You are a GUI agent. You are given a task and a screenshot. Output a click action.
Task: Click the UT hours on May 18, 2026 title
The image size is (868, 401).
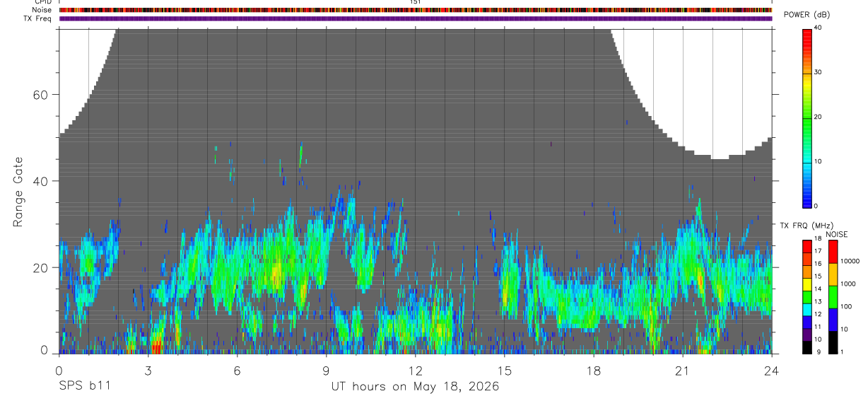pos(416,386)
